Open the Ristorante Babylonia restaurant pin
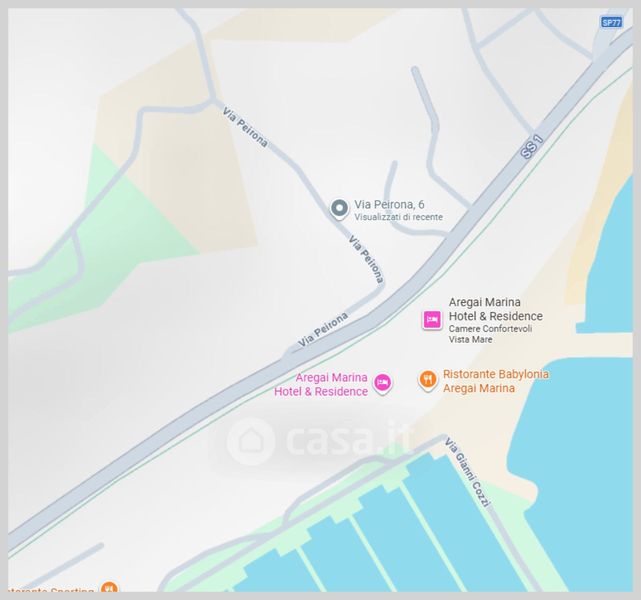Image resolution: width=641 pixels, height=600 pixels. pyautogui.click(x=428, y=381)
